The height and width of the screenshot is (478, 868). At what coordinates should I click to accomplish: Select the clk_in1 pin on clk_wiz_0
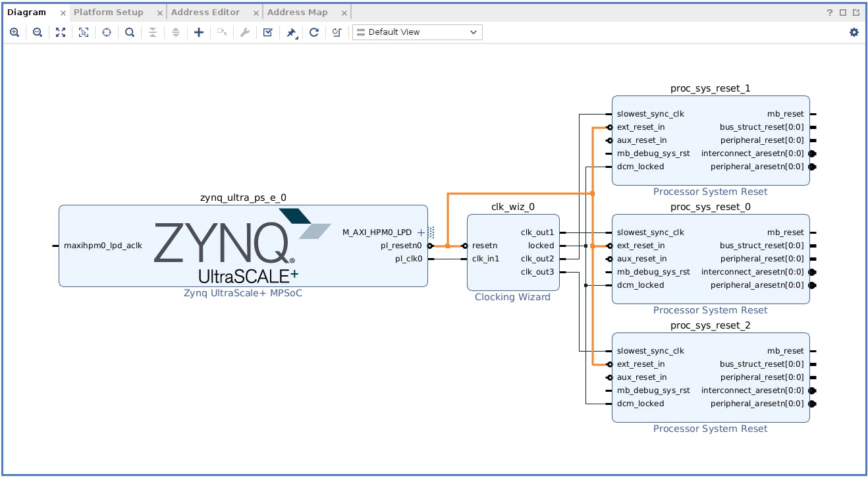point(486,259)
